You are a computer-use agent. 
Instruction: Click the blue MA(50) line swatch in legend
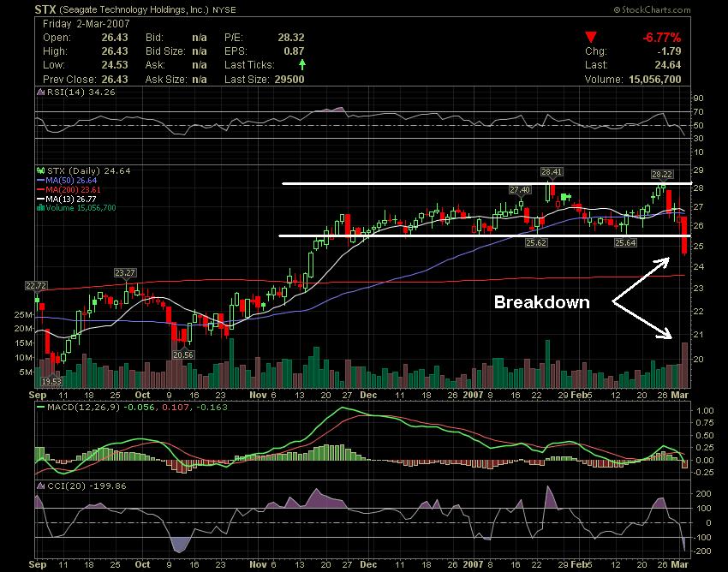pos(41,180)
